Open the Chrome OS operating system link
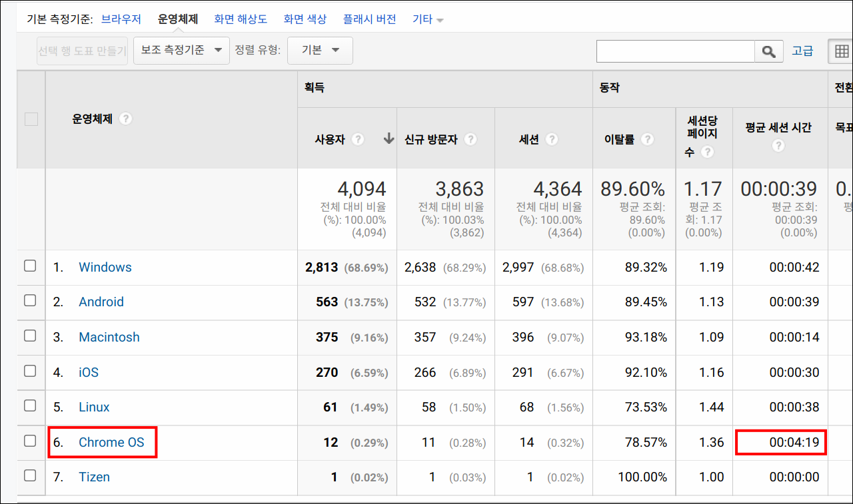853x504 pixels. point(111,442)
